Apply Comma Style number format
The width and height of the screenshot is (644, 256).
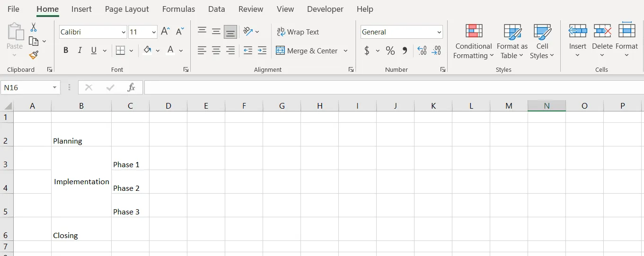[405, 51]
